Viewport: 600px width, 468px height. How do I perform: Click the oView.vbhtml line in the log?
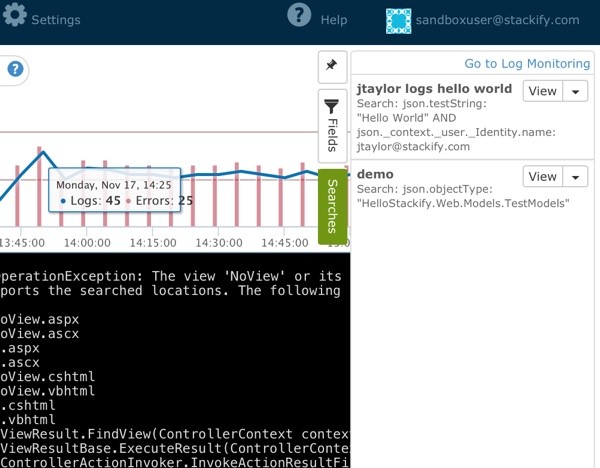(47, 391)
